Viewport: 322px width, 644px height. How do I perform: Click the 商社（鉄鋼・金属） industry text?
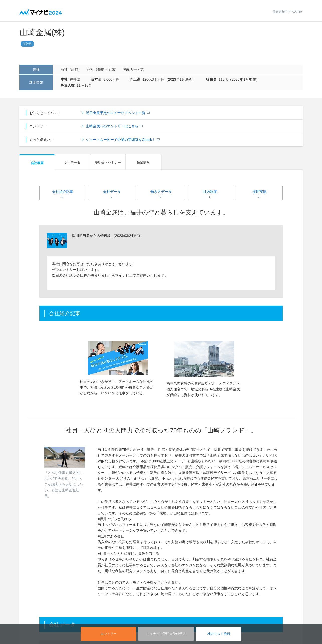(103, 69)
